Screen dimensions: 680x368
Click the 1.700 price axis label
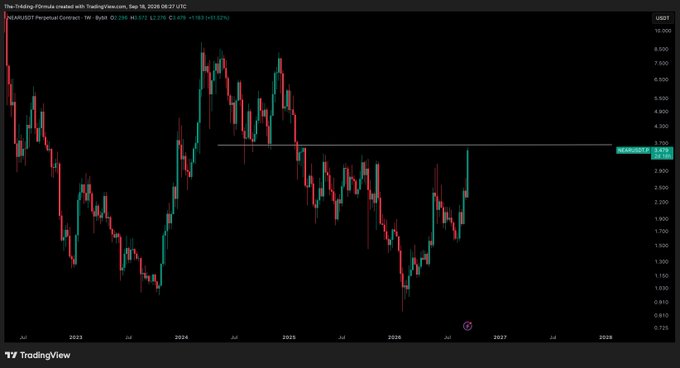tap(661, 231)
